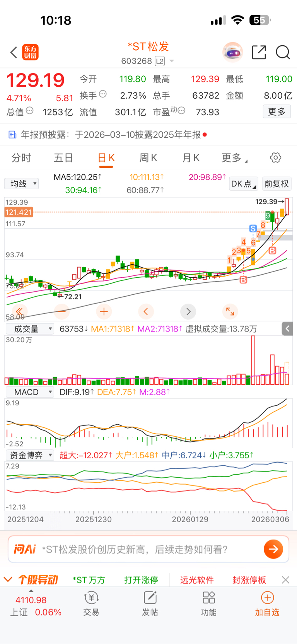This screenshot has height=644, width=297.
Task: Tap the gray side panel arrow
Action: [287, 329]
